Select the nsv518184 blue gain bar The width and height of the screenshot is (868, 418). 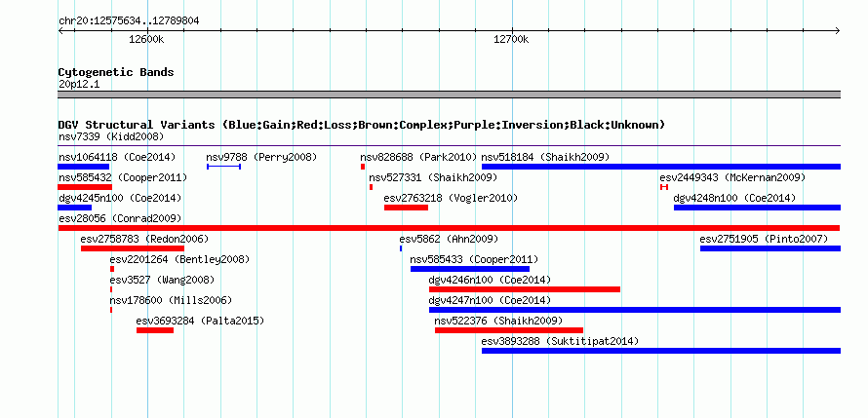click(x=661, y=167)
